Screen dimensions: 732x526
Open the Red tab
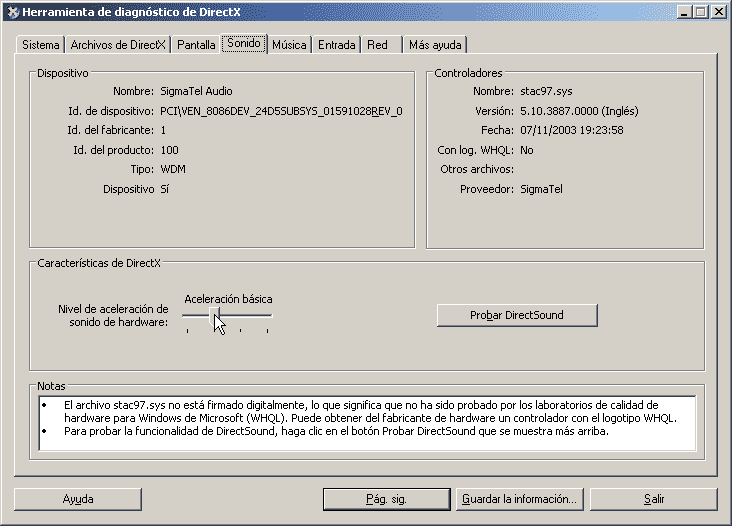coord(381,45)
